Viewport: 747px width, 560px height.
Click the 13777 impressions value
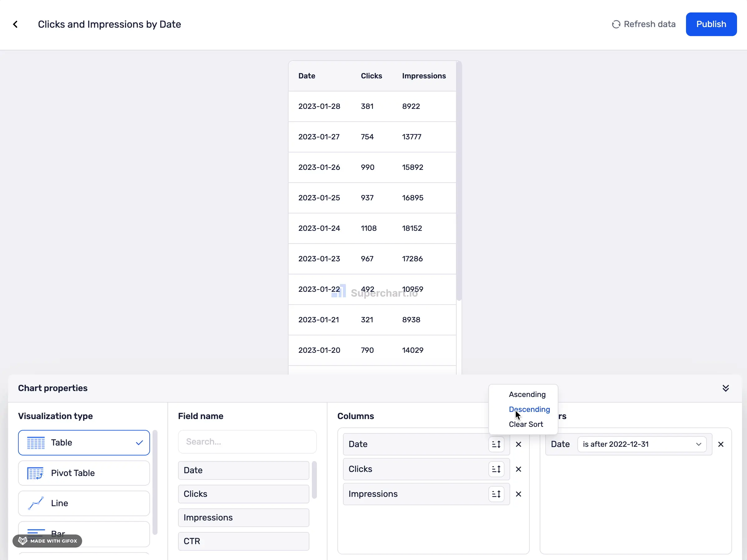[412, 137]
